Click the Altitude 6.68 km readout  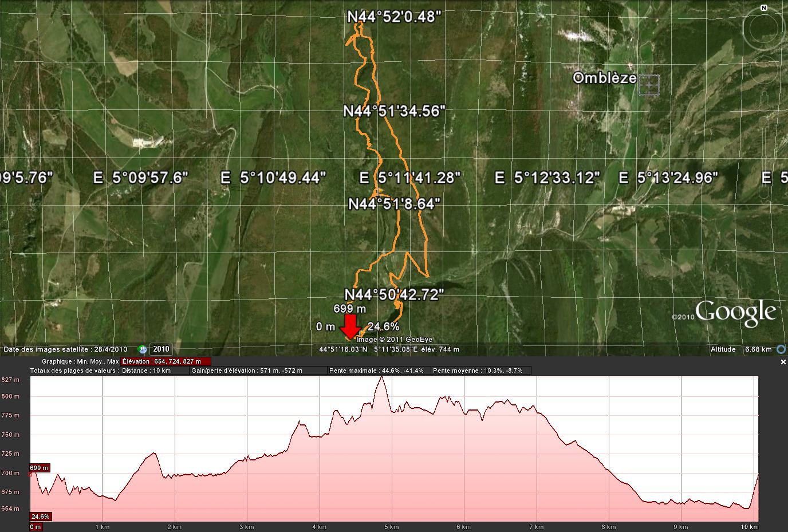click(741, 349)
